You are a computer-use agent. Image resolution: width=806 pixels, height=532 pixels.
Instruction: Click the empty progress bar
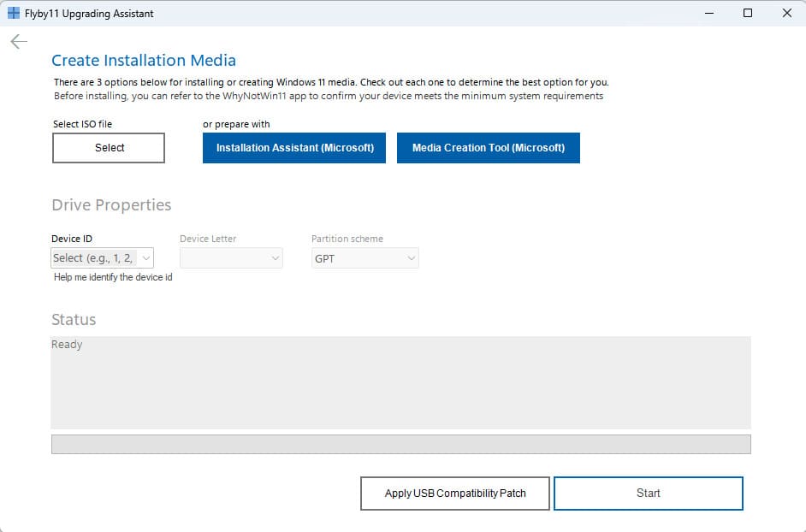(x=400, y=445)
